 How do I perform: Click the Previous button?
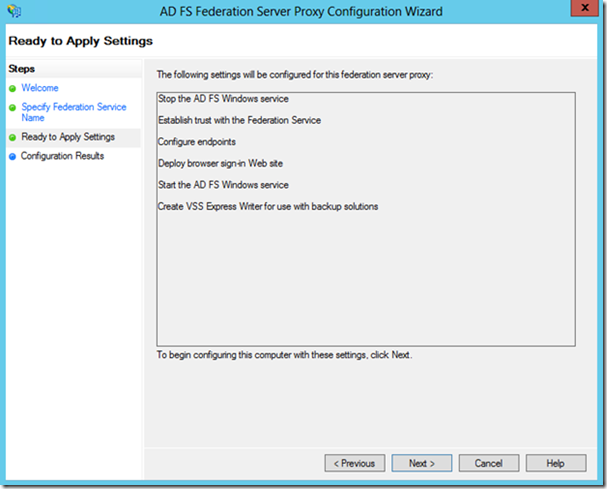pos(355,463)
